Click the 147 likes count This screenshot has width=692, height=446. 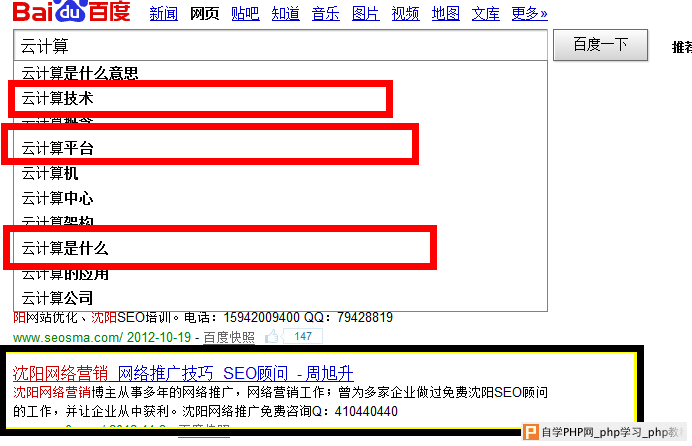303,336
